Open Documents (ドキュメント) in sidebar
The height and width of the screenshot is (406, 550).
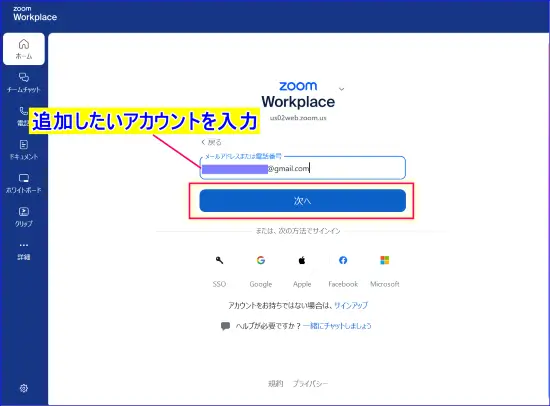click(x=24, y=150)
